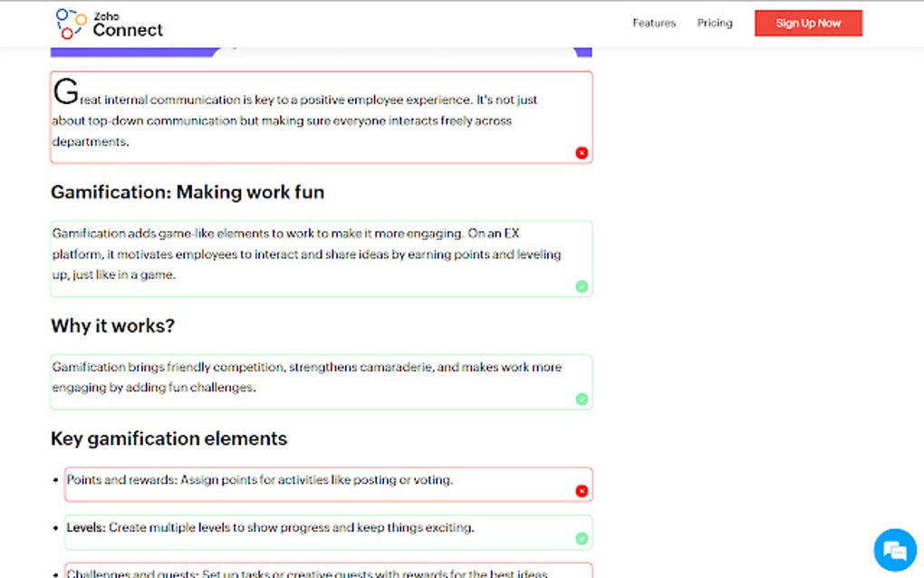Click the red error icon on the intro paragraph
This screenshot has width=924, height=578.
pyautogui.click(x=582, y=152)
